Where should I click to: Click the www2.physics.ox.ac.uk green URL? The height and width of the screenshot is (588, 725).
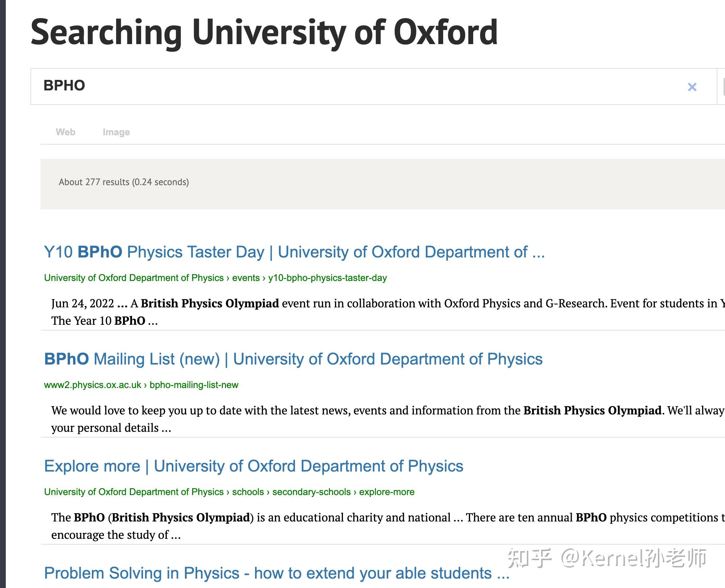coord(93,385)
